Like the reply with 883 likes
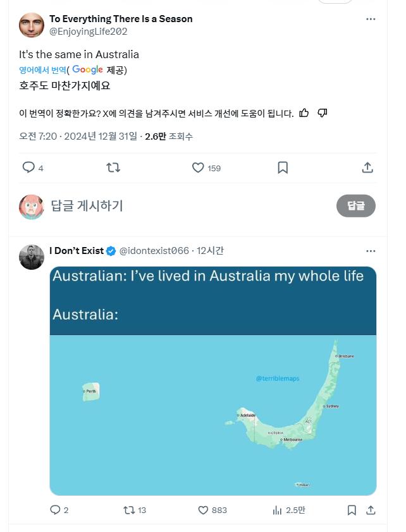 point(203,510)
